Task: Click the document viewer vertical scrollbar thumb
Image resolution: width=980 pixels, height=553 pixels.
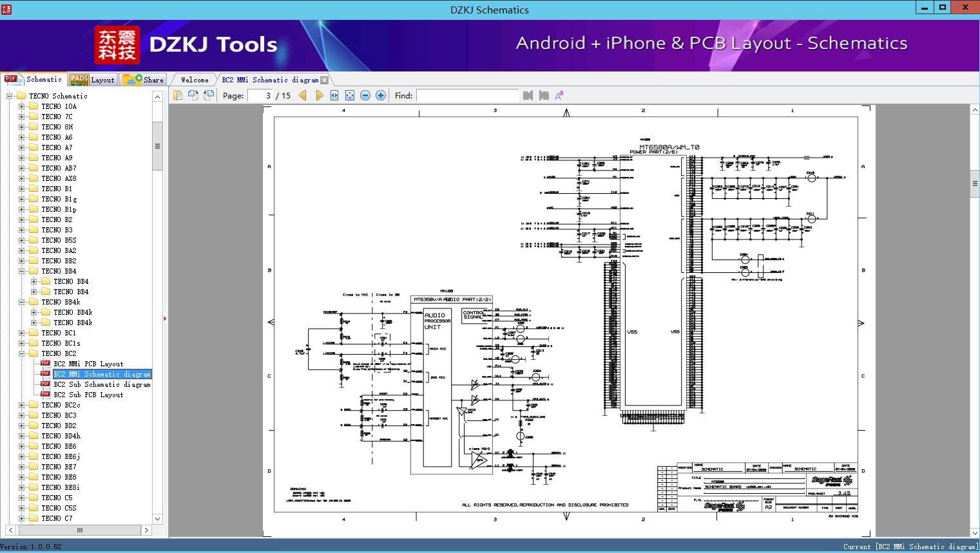Action: 975,184
